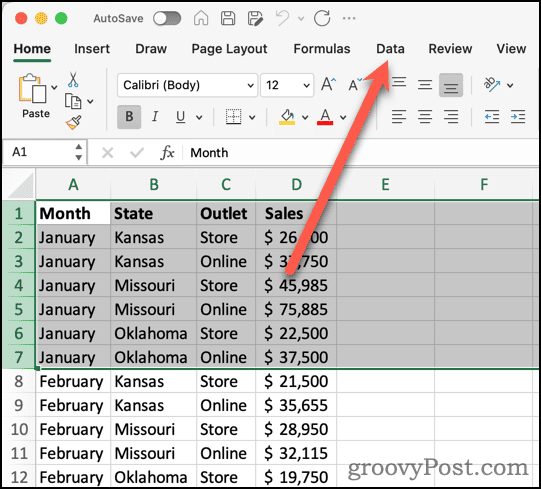Click the Increase Indent icon
The height and width of the screenshot is (489, 541).
tap(518, 117)
